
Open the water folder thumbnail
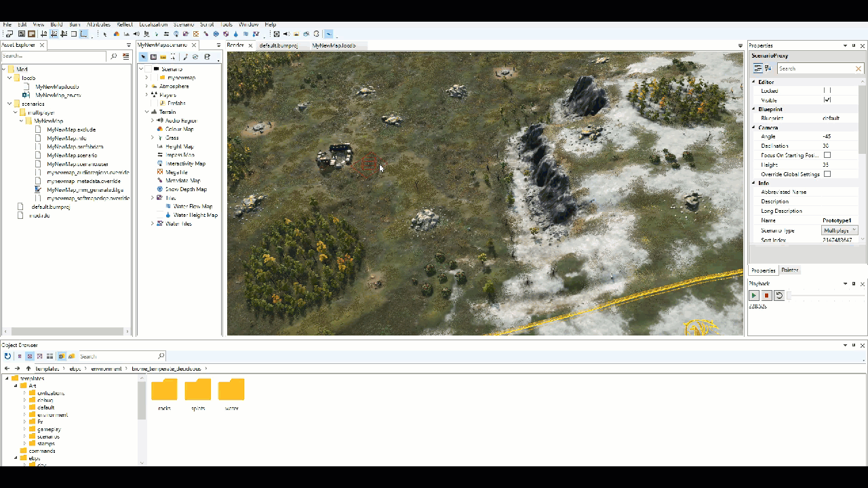[231, 390]
